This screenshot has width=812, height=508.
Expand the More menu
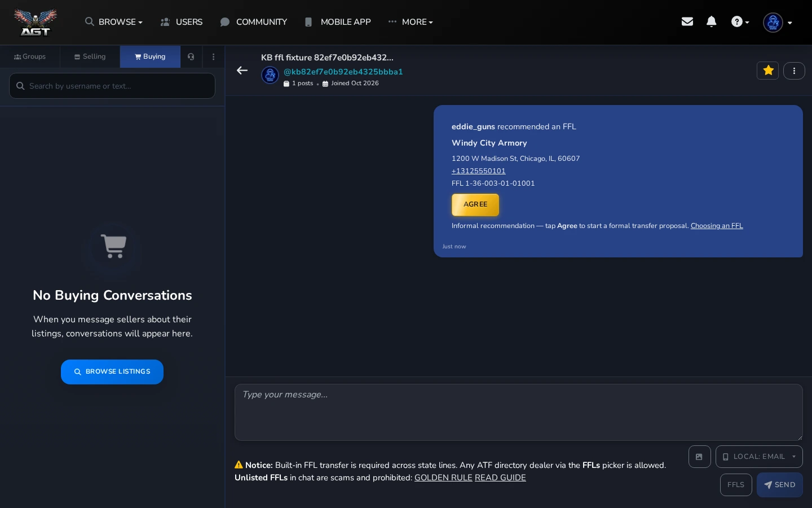pyautogui.click(x=411, y=22)
